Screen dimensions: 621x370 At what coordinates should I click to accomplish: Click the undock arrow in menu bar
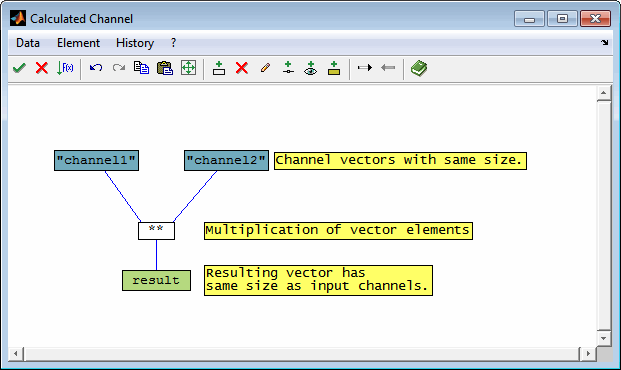point(604,42)
